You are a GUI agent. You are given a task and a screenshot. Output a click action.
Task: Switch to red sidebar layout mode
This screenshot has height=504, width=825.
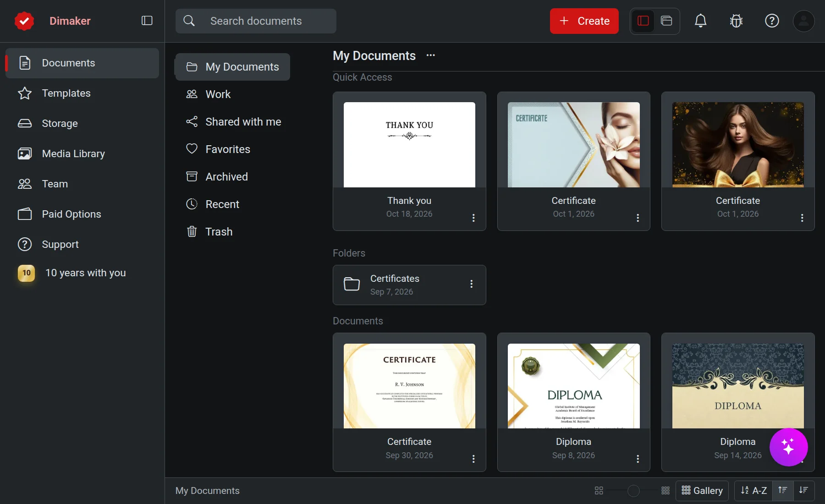(643, 21)
